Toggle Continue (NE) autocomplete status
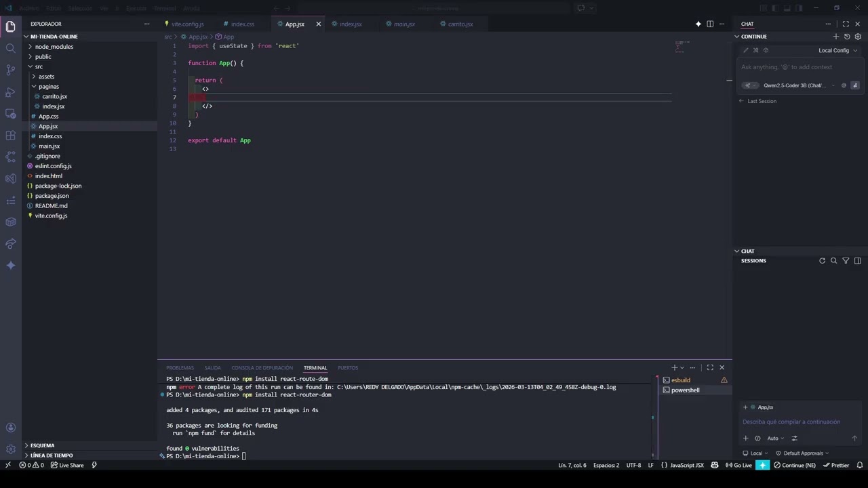 pos(795,465)
